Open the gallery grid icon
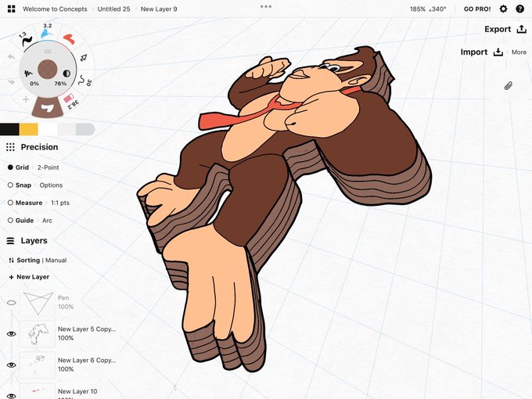532x399 pixels. (11, 9)
